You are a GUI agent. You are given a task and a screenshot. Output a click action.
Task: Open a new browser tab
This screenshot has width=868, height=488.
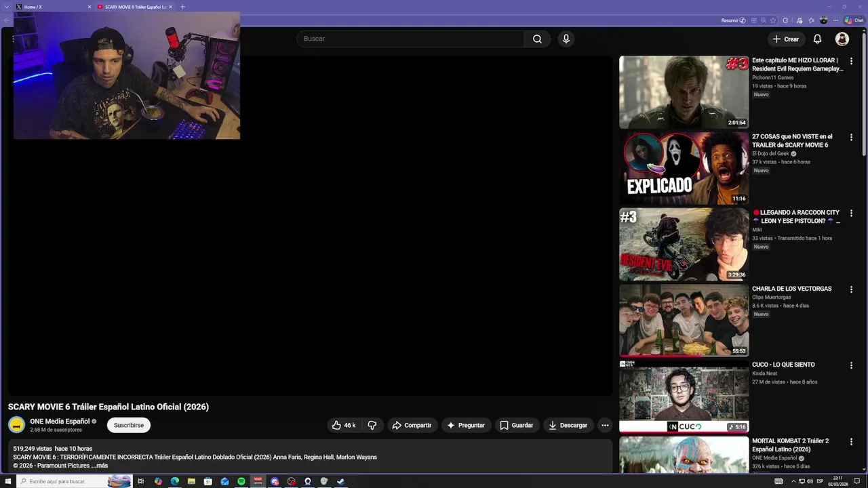coord(182,7)
